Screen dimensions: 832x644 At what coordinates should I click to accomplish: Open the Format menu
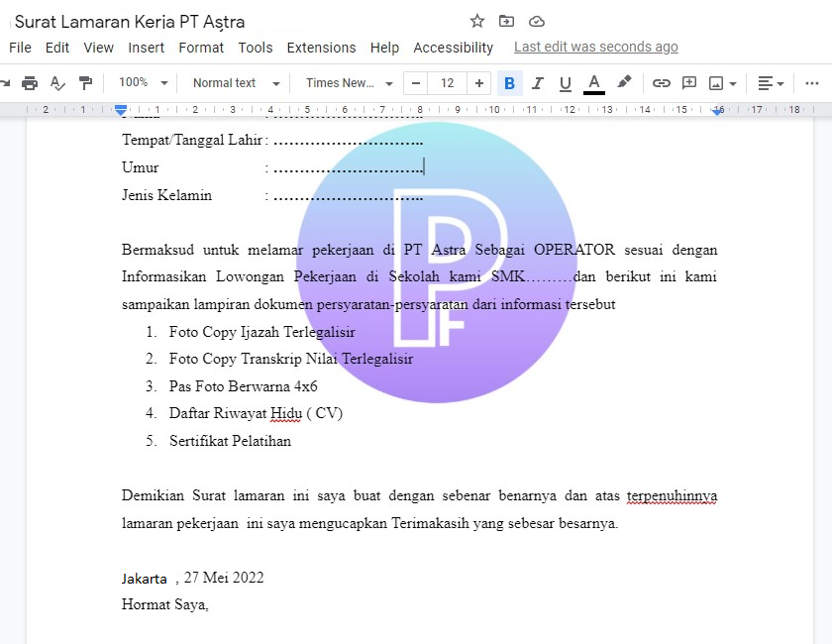201,48
